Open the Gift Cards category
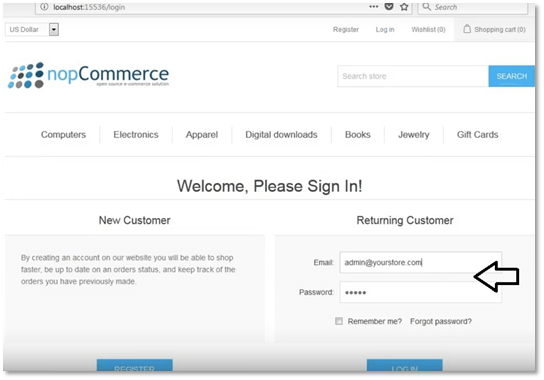 477,135
